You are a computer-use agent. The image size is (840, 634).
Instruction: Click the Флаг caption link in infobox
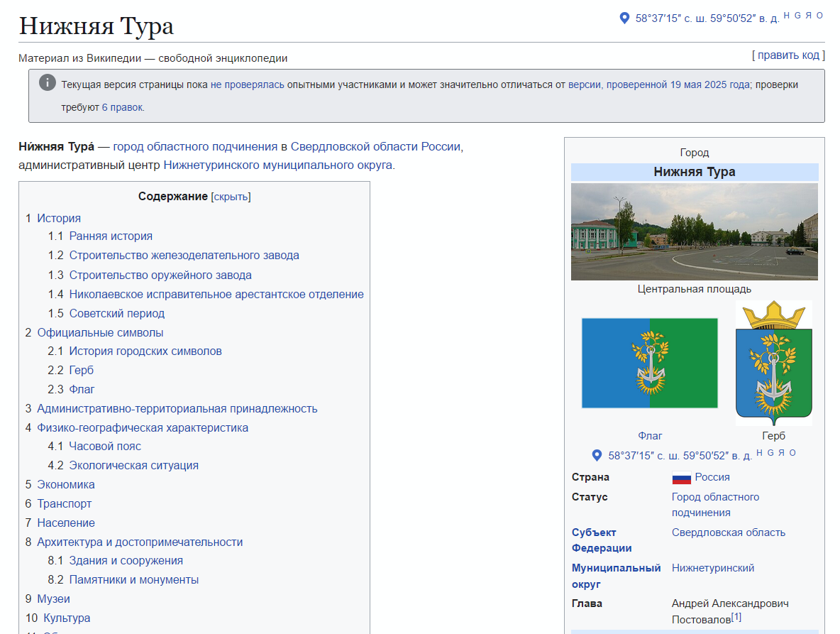click(650, 436)
